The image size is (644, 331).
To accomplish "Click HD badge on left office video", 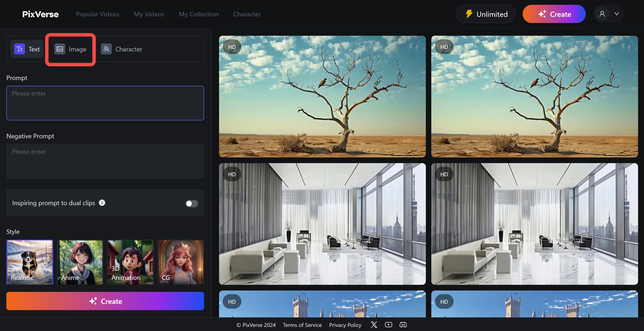I will point(232,174).
